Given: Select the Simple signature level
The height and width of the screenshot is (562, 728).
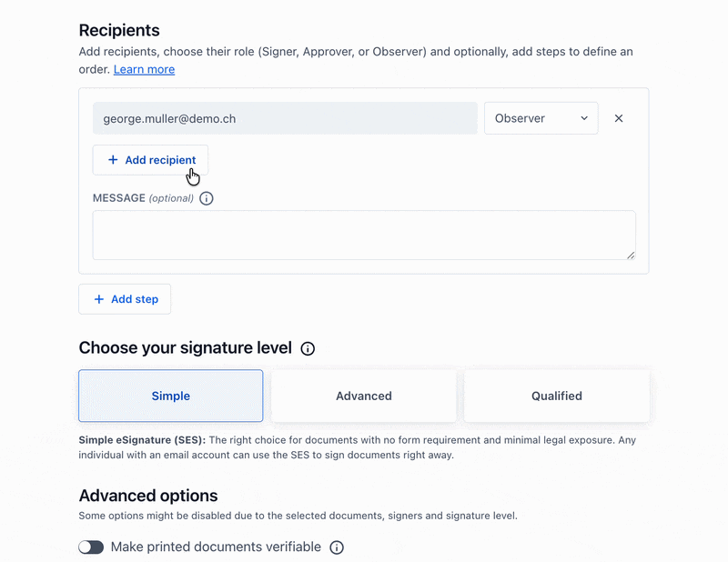Looking at the screenshot, I should pyautogui.click(x=171, y=396).
